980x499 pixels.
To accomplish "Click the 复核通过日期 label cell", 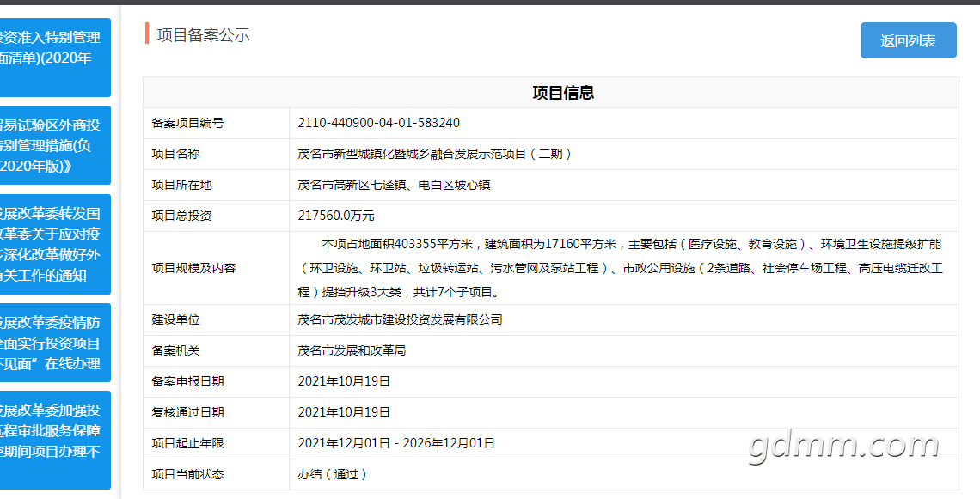I will (217, 412).
